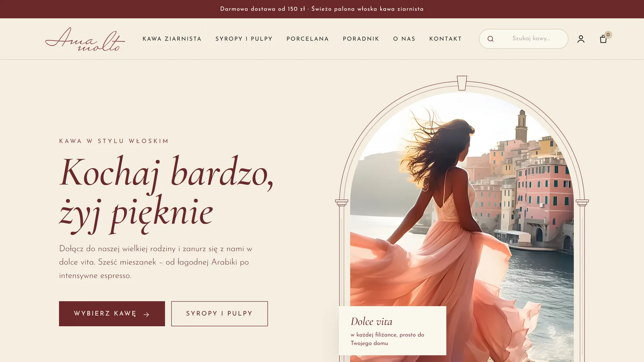Open the Poradnik page
This screenshot has width=644, height=362.
coord(361,39)
